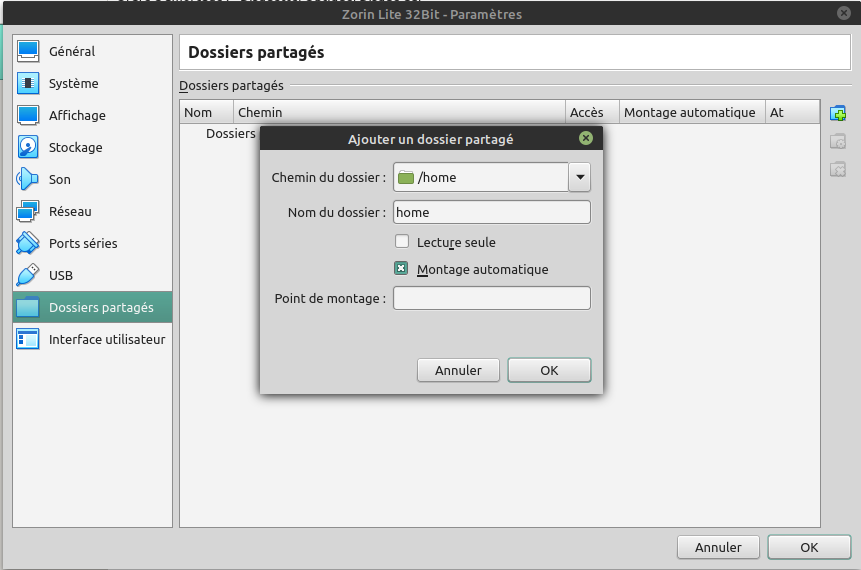This screenshot has width=861, height=570.
Task: Expand the Chemin du dossier dropdown arrow
Action: tap(579, 178)
